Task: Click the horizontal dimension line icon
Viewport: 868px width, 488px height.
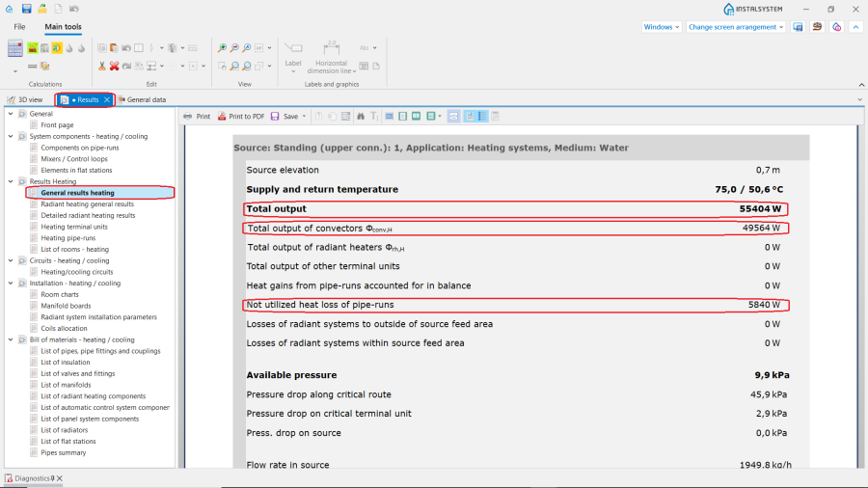Action: click(x=331, y=48)
